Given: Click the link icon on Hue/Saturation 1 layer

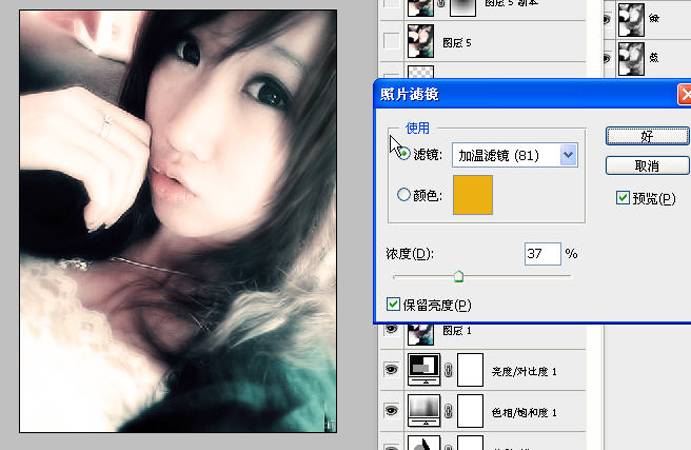Looking at the screenshot, I should point(448,411).
